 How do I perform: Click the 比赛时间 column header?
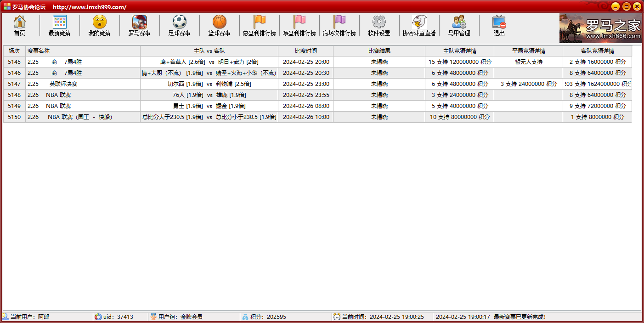coord(305,51)
